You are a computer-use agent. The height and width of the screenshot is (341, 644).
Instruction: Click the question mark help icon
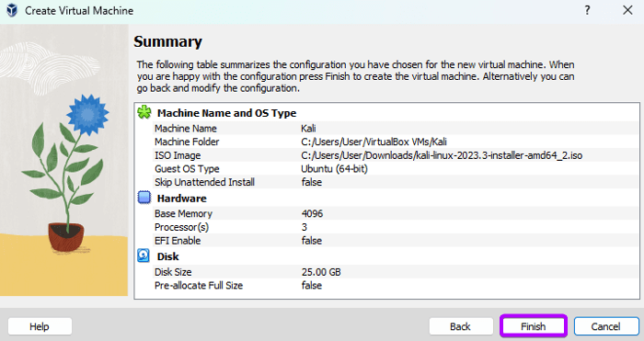click(587, 10)
